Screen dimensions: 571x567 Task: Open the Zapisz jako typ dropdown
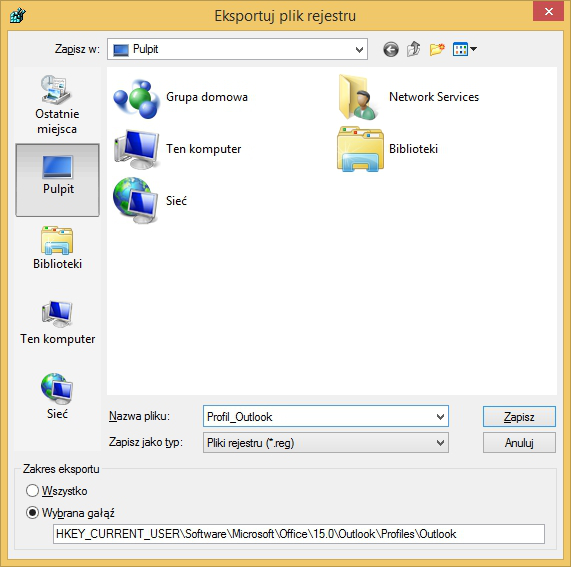coord(326,443)
